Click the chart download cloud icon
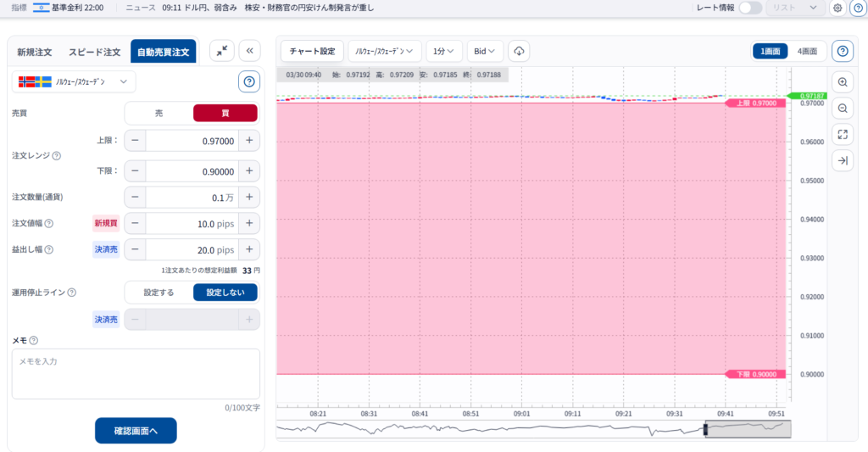Viewport: 868px width, 452px height. coord(520,51)
